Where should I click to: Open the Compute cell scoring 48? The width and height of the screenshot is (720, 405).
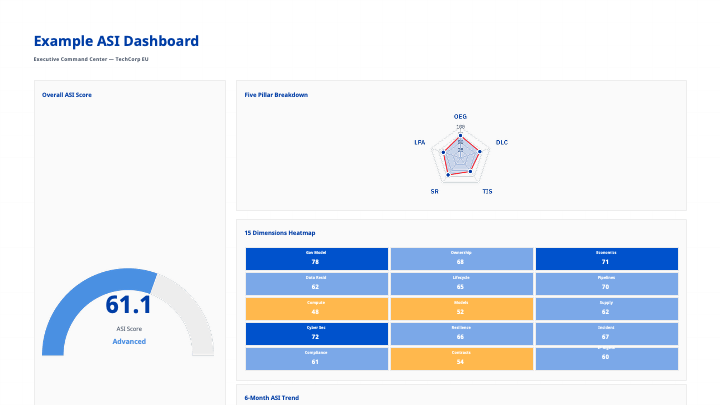coord(315,309)
